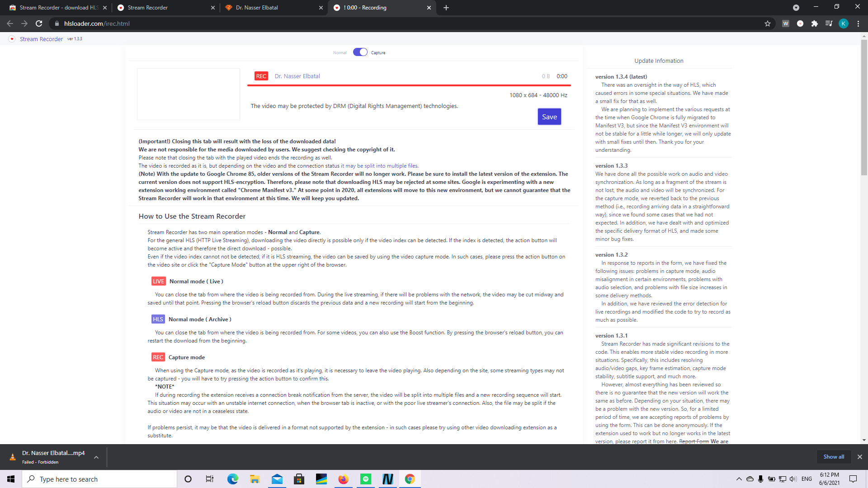Click the blue Save button
The image size is (868, 488).
[549, 117]
